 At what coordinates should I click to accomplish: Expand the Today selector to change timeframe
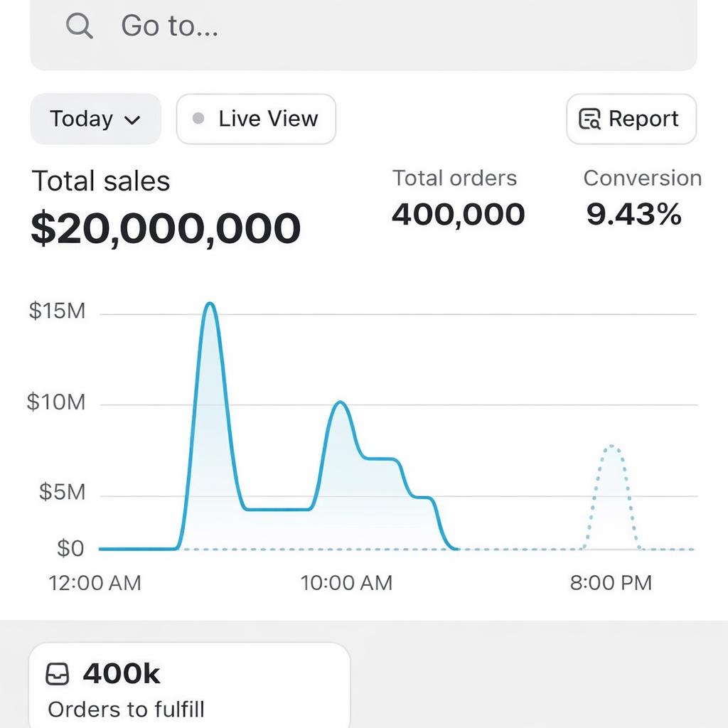(x=95, y=119)
